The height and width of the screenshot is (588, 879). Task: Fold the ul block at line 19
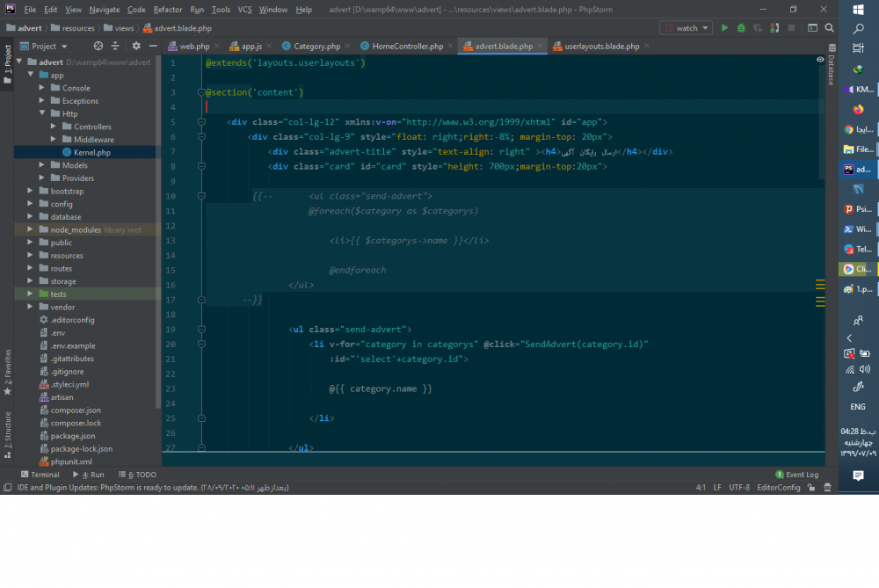[x=201, y=329]
